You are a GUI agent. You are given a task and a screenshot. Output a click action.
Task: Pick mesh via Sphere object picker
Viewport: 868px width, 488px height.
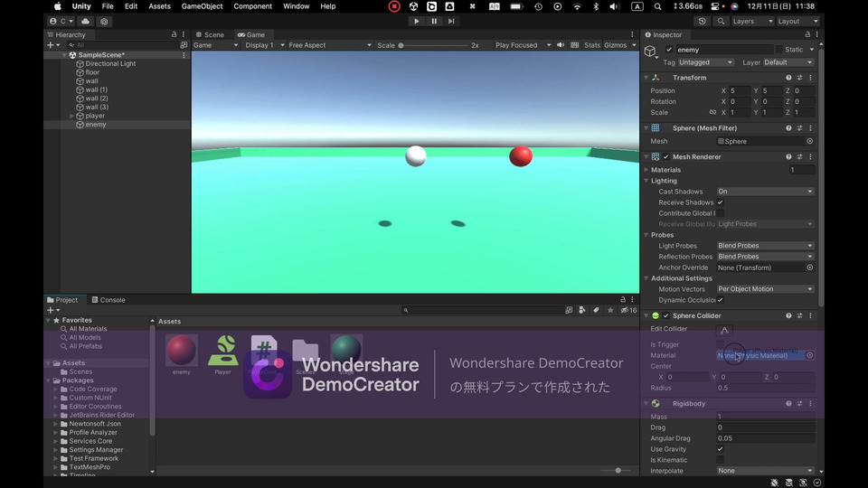pos(810,141)
